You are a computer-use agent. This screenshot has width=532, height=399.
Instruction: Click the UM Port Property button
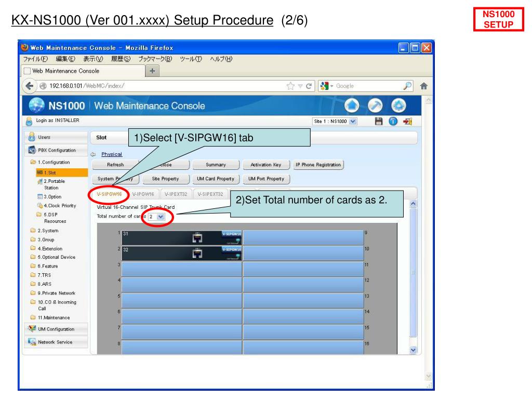(x=267, y=179)
